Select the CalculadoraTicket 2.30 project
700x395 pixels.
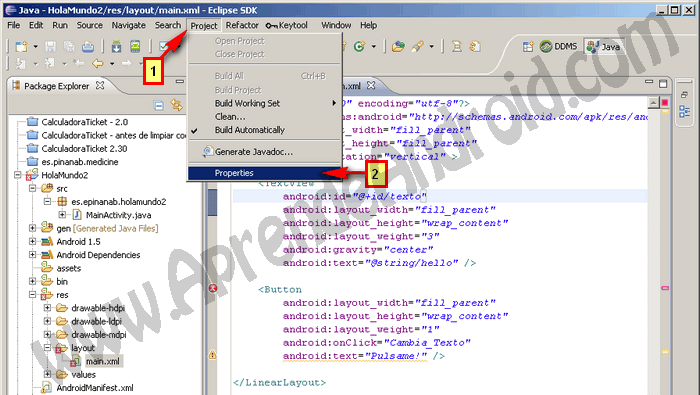click(84, 148)
